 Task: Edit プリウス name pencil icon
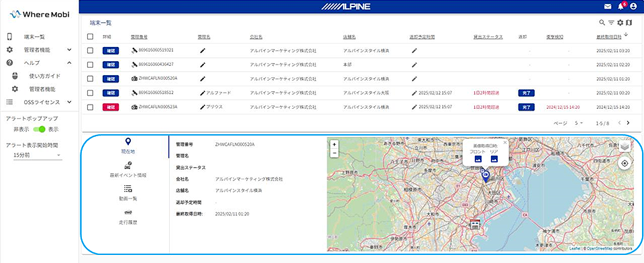point(203,107)
